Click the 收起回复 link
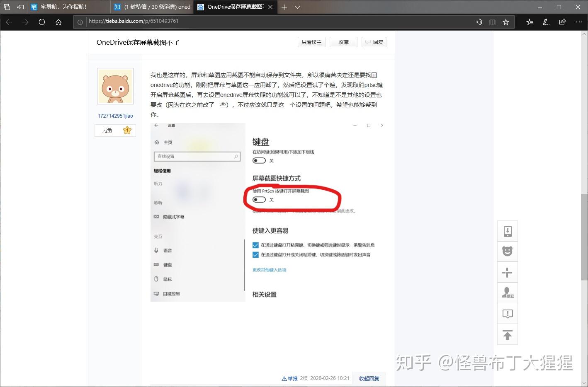 [369, 378]
